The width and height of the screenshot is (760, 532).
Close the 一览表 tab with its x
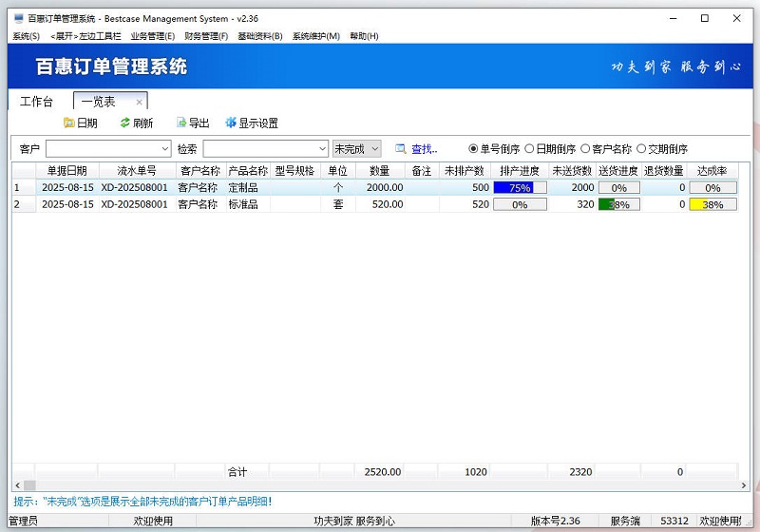click(139, 102)
